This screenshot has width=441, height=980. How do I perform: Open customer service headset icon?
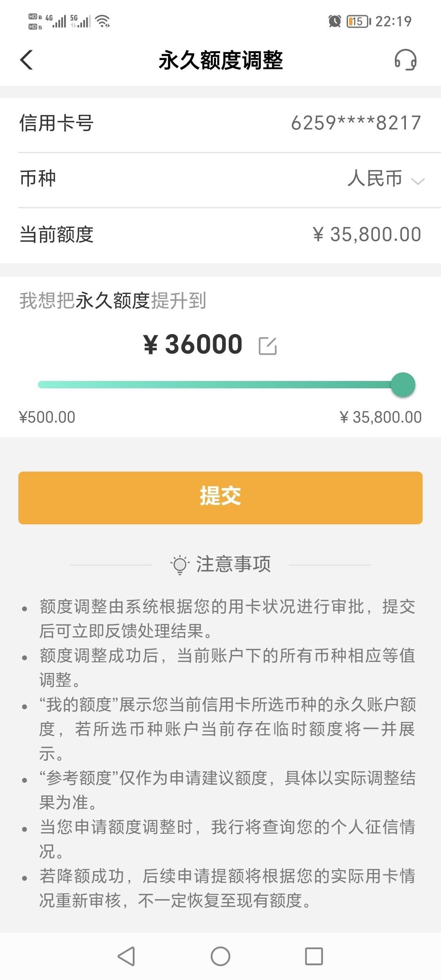point(405,60)
